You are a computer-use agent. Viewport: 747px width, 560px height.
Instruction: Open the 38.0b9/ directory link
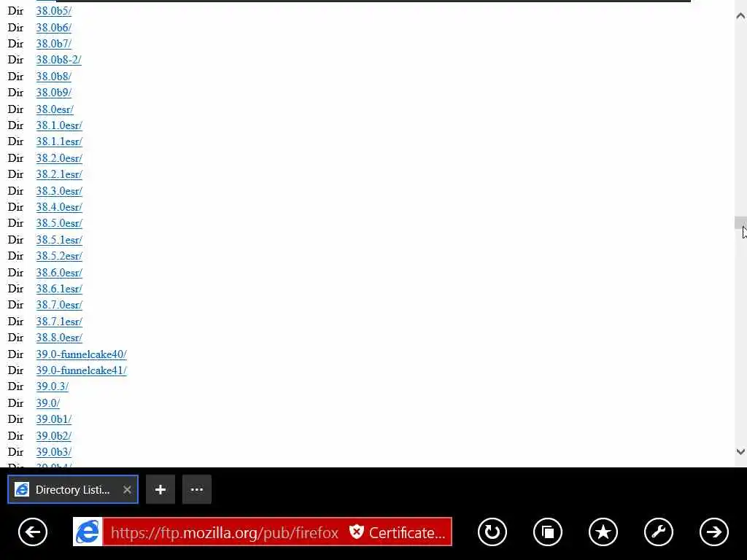54,93
